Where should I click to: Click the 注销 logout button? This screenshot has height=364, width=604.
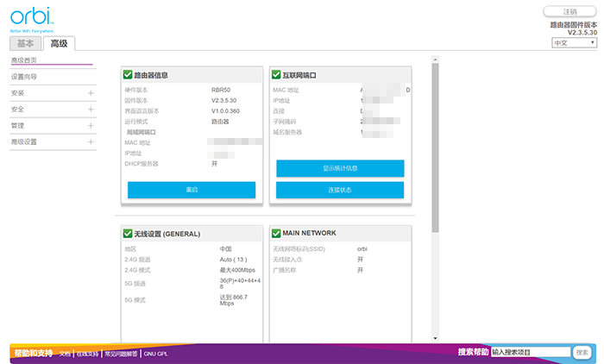pyautogui.click(x=569, y=11)
